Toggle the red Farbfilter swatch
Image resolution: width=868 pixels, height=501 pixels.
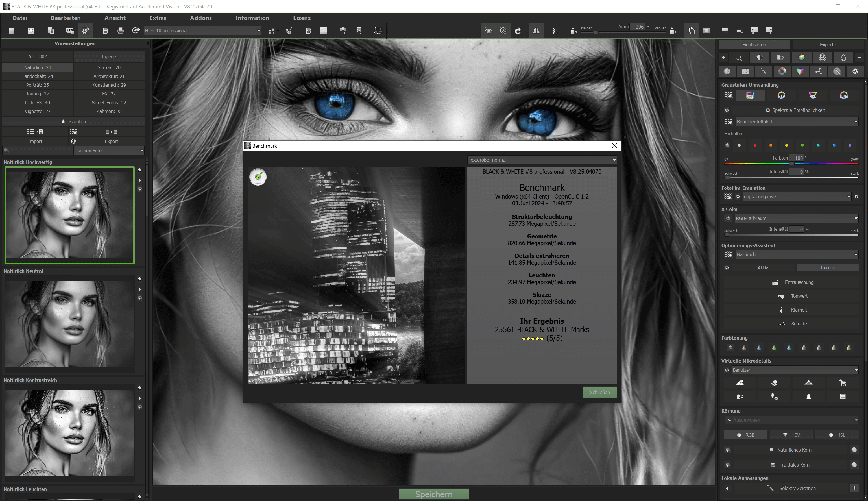[x=755, y=145]
